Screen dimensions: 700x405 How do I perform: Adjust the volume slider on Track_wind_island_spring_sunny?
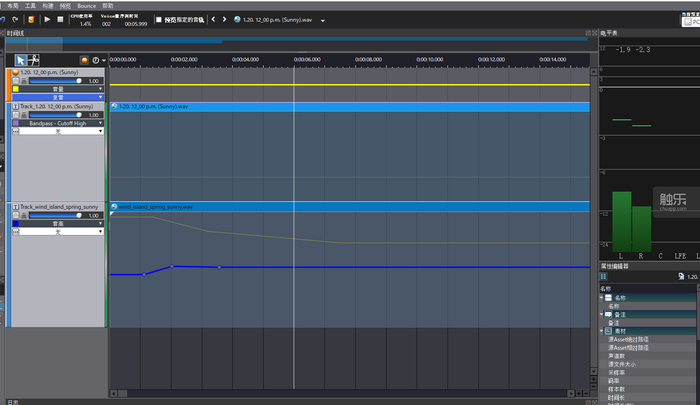click(x=54, y=214)
